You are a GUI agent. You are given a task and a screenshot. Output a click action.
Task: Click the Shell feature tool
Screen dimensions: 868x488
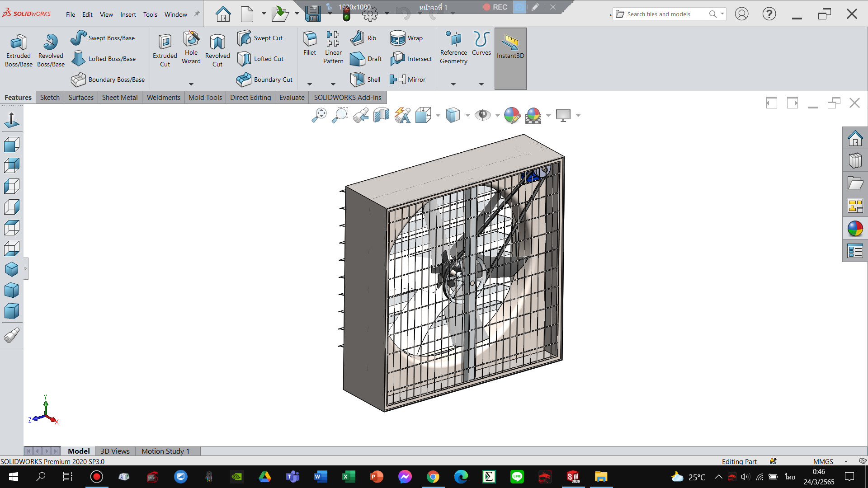tap(365, 80)
